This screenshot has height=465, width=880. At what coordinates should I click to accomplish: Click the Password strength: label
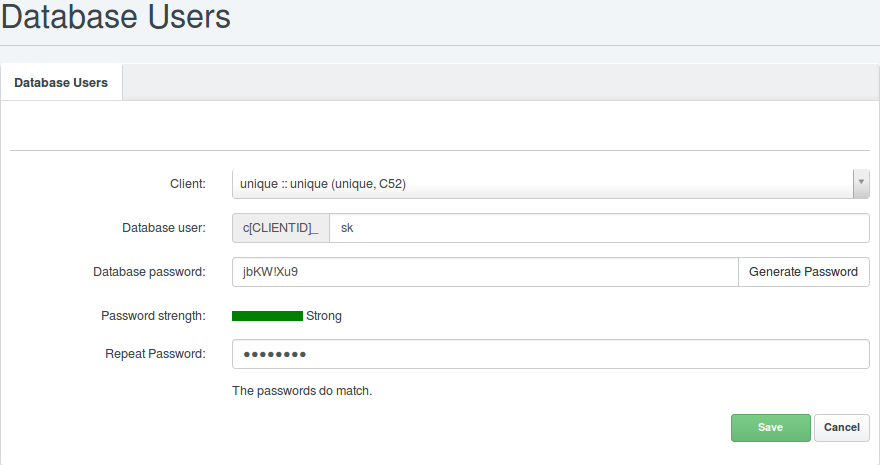[153, 316]
